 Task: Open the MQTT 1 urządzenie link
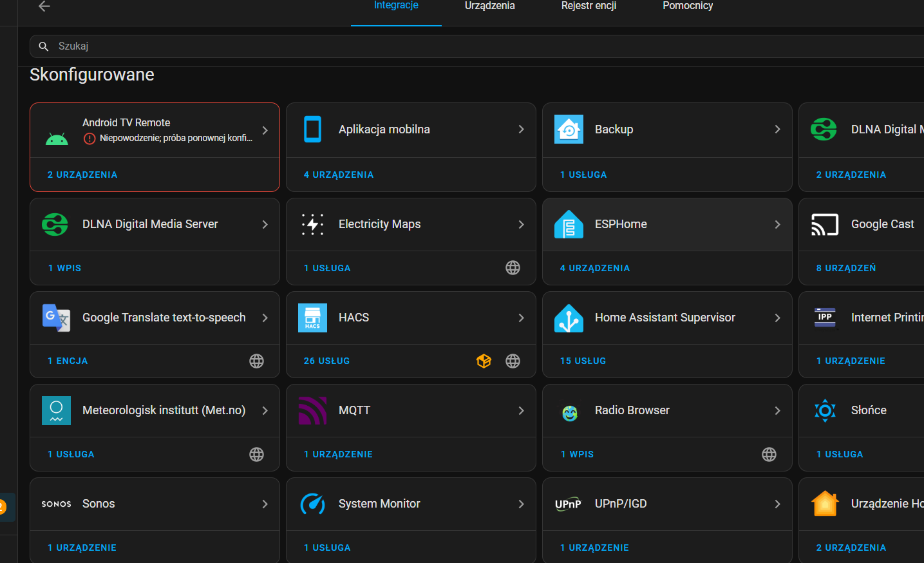click(338, 455)
